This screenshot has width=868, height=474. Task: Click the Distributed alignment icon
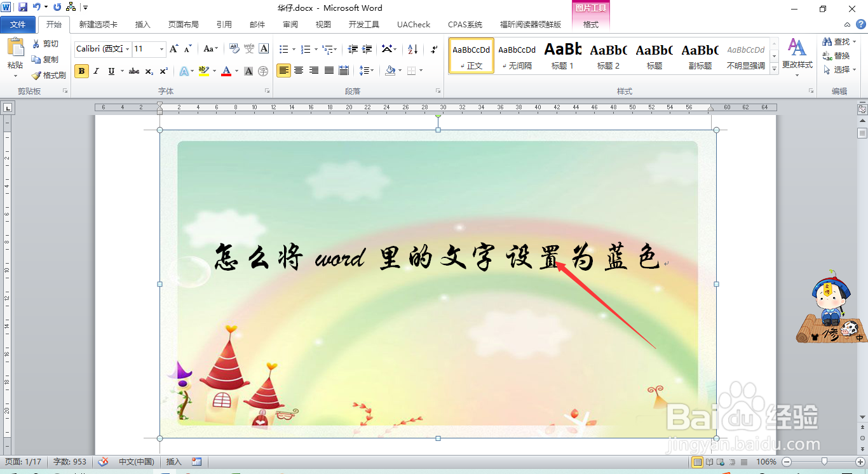click(344, 71)
